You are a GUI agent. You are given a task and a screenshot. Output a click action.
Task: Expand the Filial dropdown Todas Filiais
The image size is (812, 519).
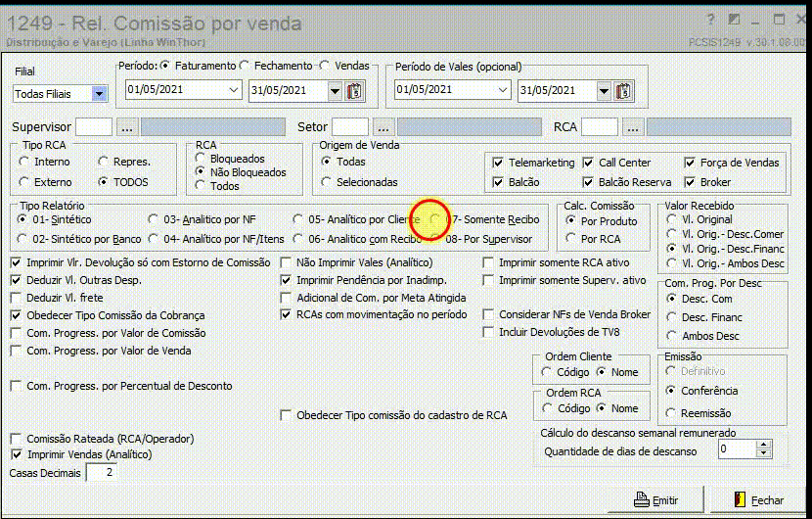99,94
